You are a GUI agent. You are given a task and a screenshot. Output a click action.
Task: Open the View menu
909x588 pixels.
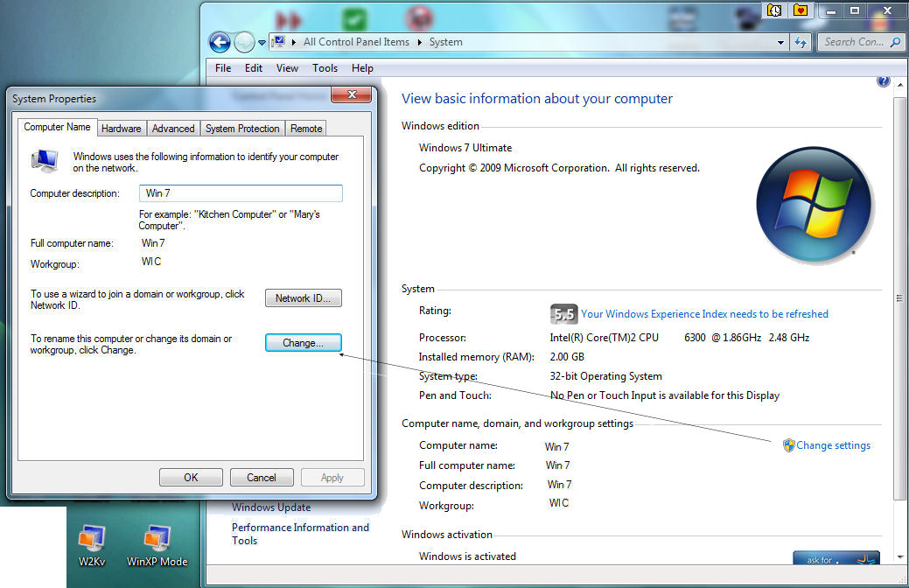pyautogui.click(x=287, y=68)
